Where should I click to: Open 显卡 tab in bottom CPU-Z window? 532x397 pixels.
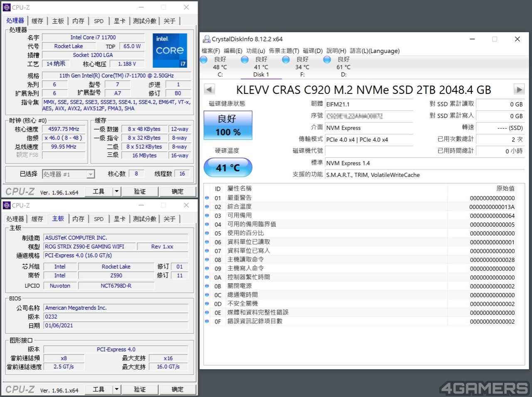point(120,219)
